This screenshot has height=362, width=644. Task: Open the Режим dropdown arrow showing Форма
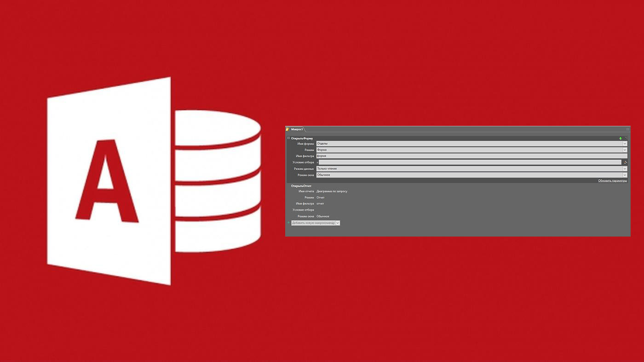pyautogui.click(x=625, y=150)
